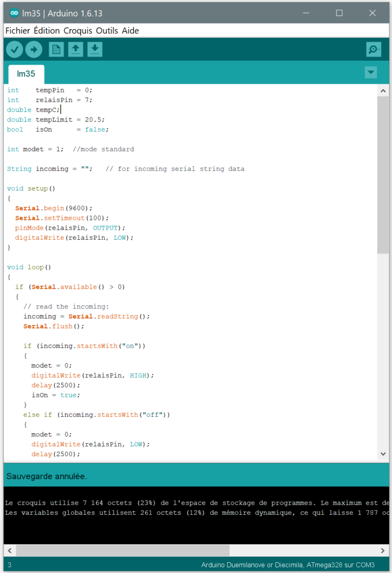
Task: Click the editor scroll up arrow
Action: click(x=383, y=91)
